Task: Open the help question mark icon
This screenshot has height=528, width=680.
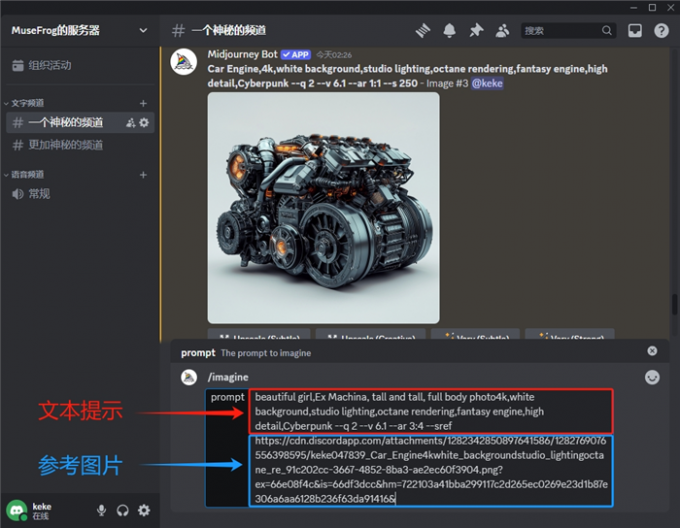Action: pyautogui.click(x=661, y=30)
